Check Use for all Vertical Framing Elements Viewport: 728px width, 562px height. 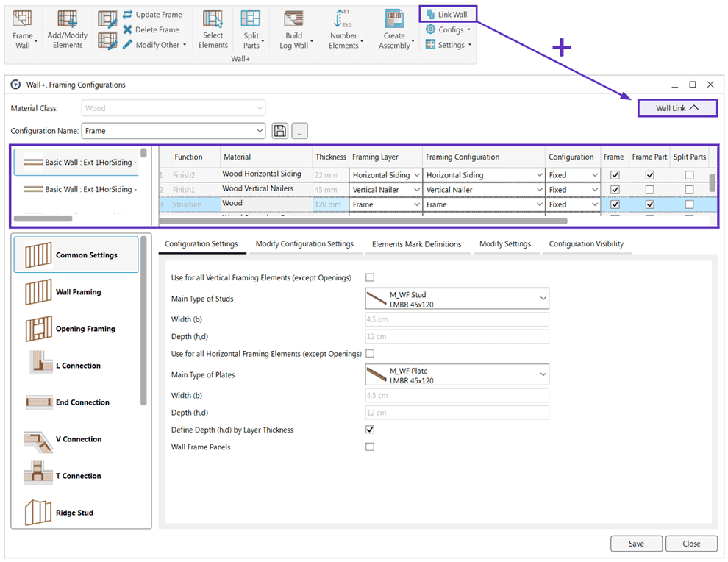pos(370,277)
